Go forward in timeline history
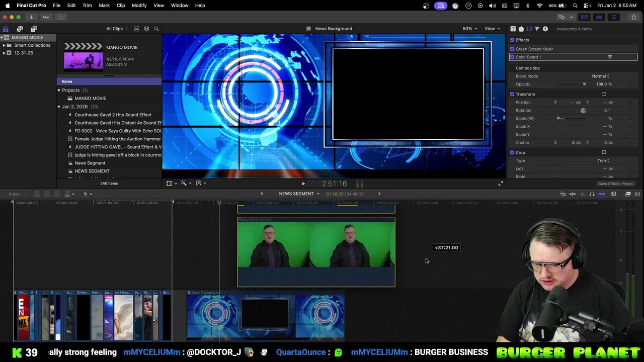This screenshot has height=362, width=644. point(379,194)
